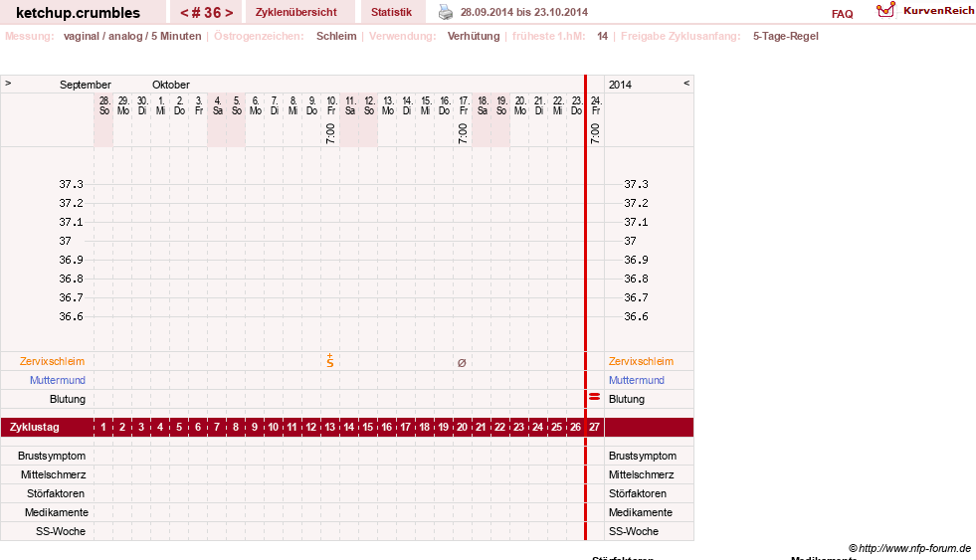Viewport: 976px width, 560px height.
Task: Click the right SS-Woche row label
Action: [634, 531]
